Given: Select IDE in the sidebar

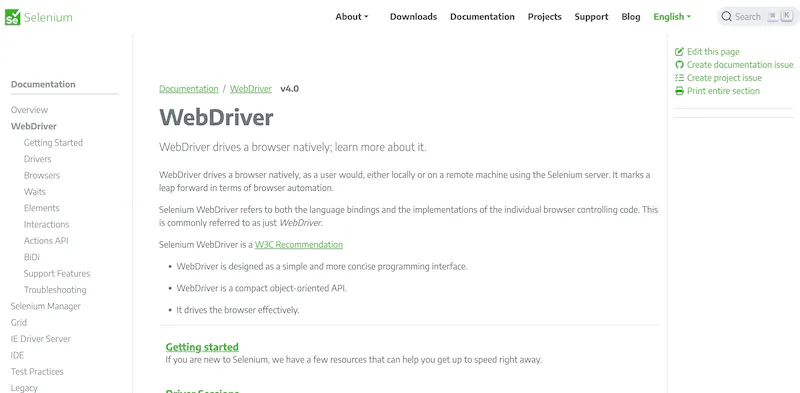Looking at the screenshot, I should pyautogui.click(x=17, y=355).
